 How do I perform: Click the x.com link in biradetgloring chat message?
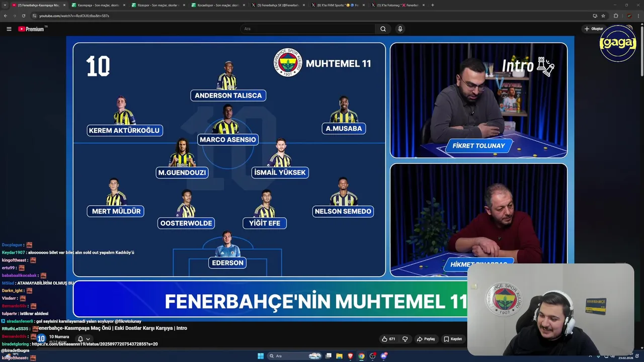point(95,344)
